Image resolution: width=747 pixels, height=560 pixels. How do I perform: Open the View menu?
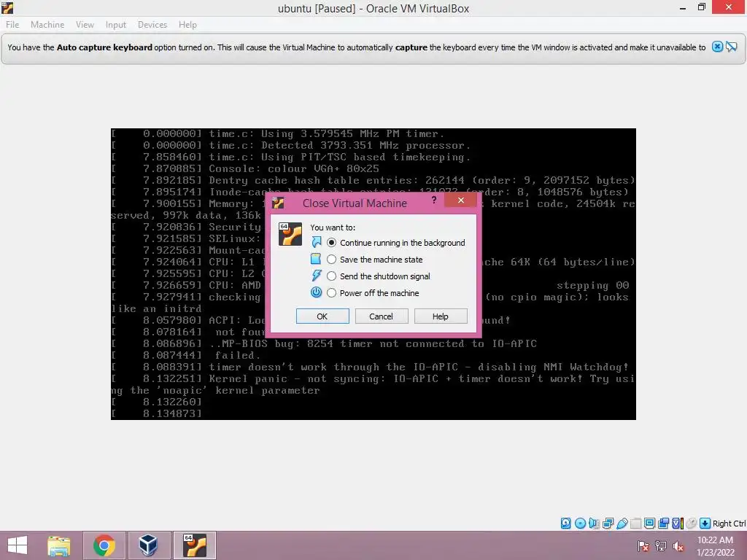85,25
